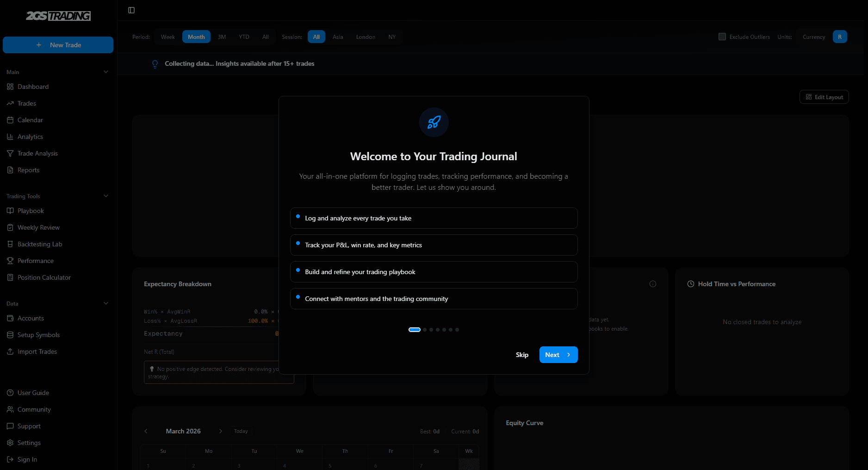Collapse the sidebar using the panel toggle icon
Image resolution: width=868 pixels, height=470 pixels.
click(x=131, y=10)
